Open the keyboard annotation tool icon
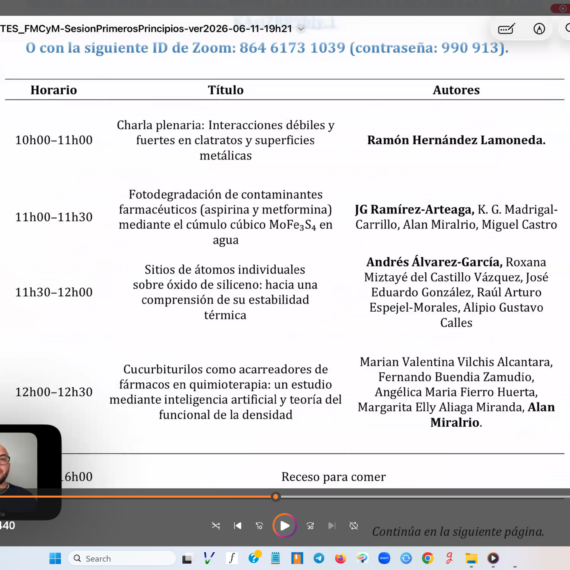 pyautogui.click(x=507, y=29)
